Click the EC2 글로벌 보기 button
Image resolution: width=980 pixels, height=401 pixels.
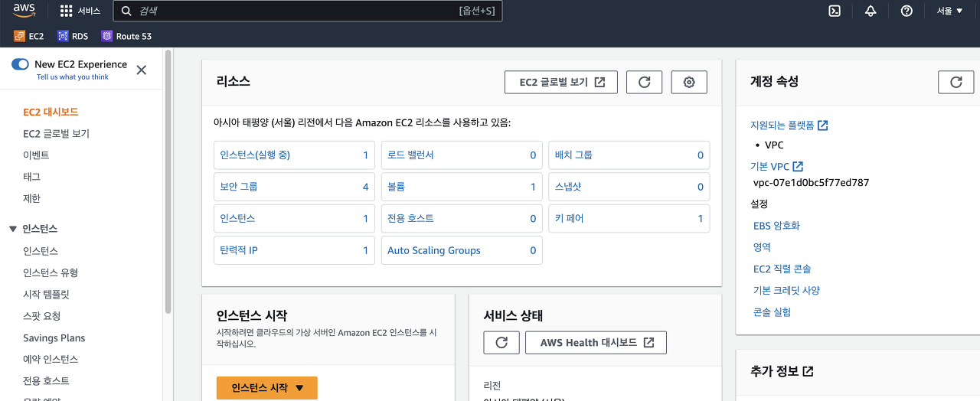point(561,82)
